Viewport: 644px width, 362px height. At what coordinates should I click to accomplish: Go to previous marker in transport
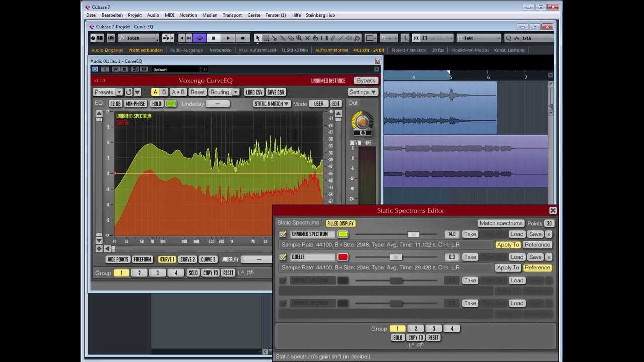182,38
